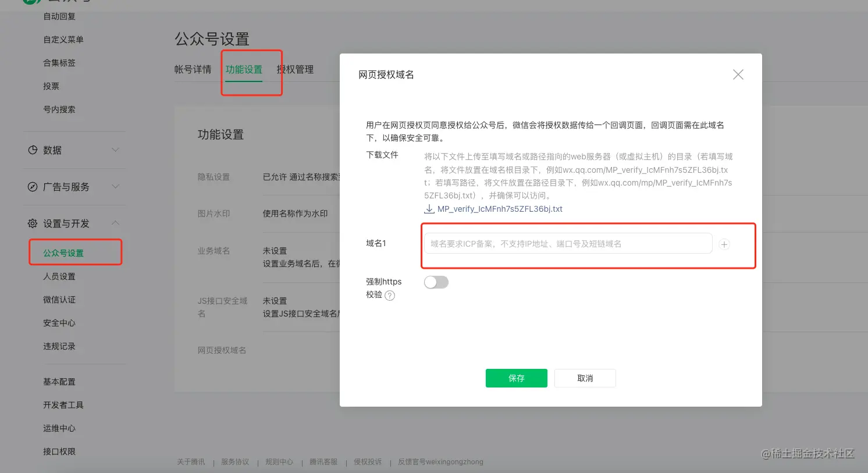
Task: Click the 反馈官号weixingongzhong footer text
Action: tap(440, 462)
